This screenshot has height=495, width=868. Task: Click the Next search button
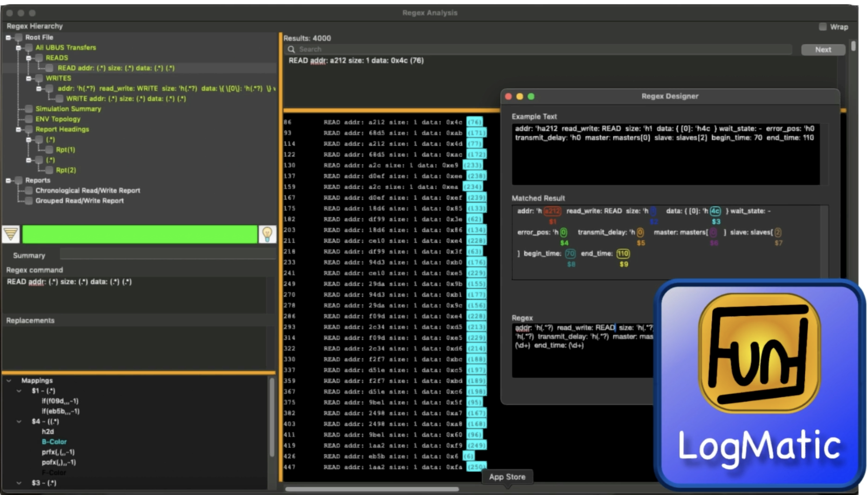pos(823,50)
